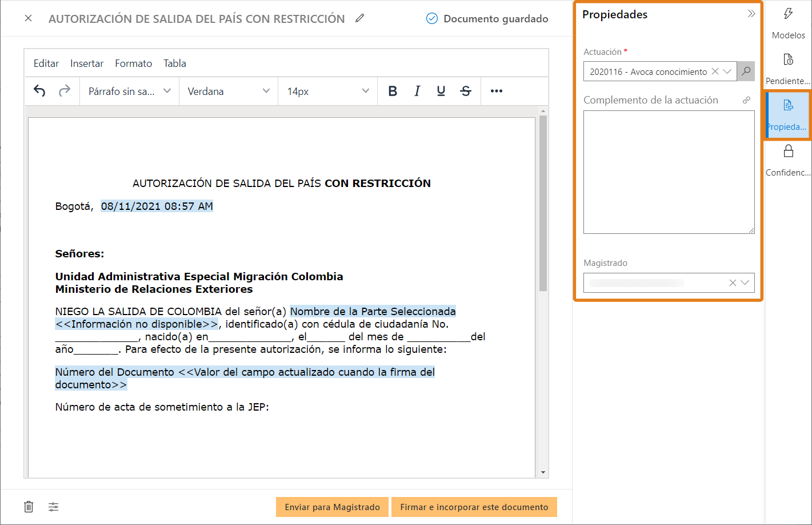
Task: Open the Editar menu
Action: coord(46,63)
